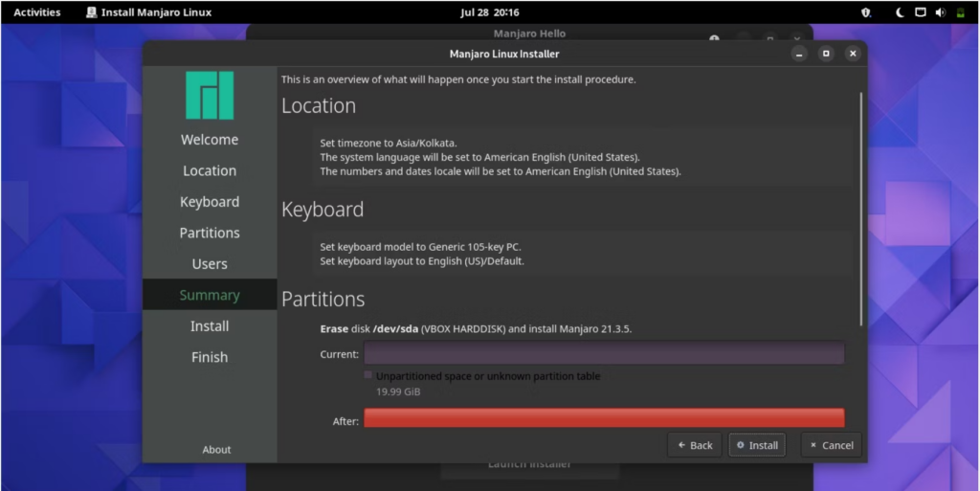This screenshot has width=980, height=491.
Task: Click the summary page vertical scrollbar
Action: (x=861, y=210)
